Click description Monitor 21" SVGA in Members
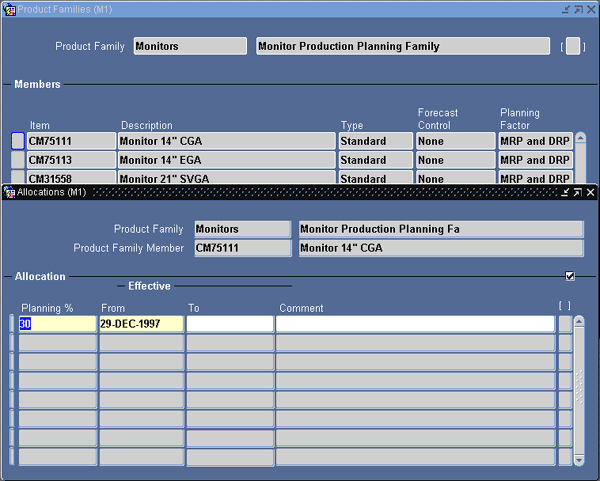Screen dimensions: 600x481 (x=227, y=177)
